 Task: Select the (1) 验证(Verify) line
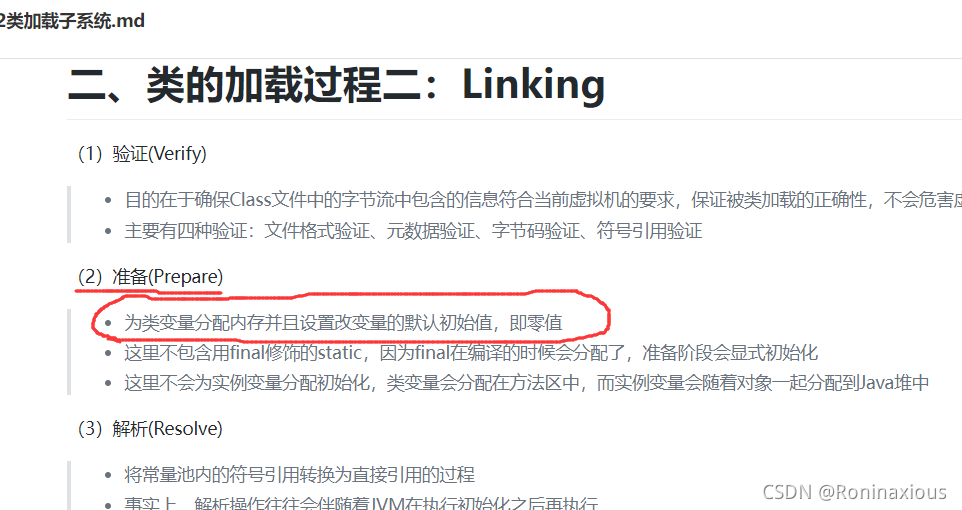(x=142, y=153)
